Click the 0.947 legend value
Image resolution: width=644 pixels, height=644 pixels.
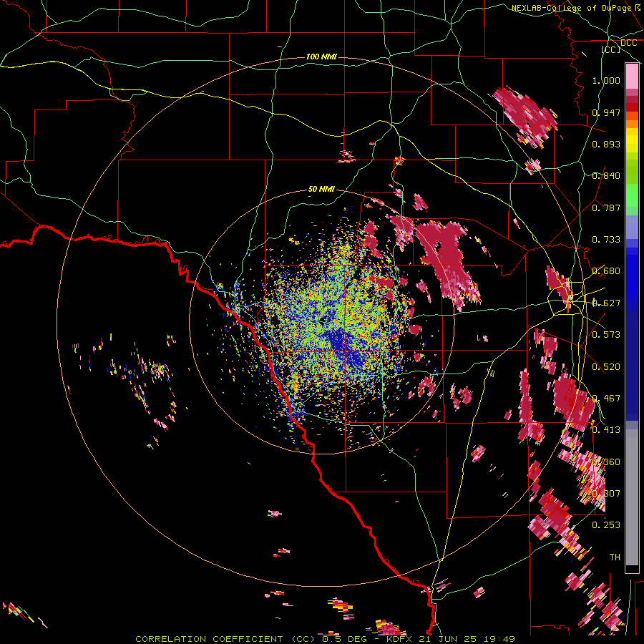(606, 112)
